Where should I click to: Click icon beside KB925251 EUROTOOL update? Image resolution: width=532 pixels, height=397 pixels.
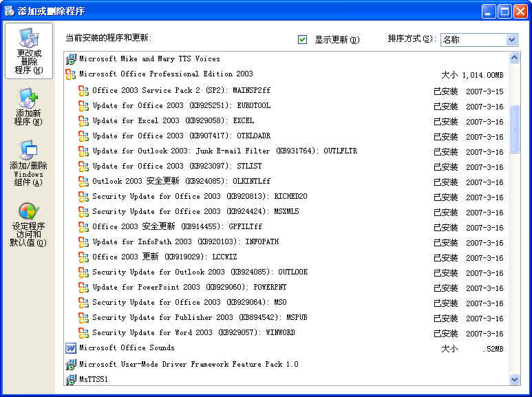click(83, 106)
